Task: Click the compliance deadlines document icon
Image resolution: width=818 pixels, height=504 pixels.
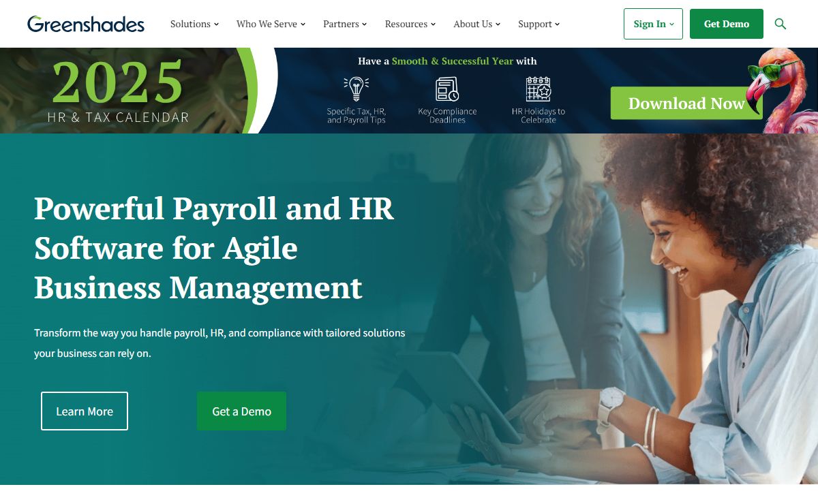Action: click(447, 89)
